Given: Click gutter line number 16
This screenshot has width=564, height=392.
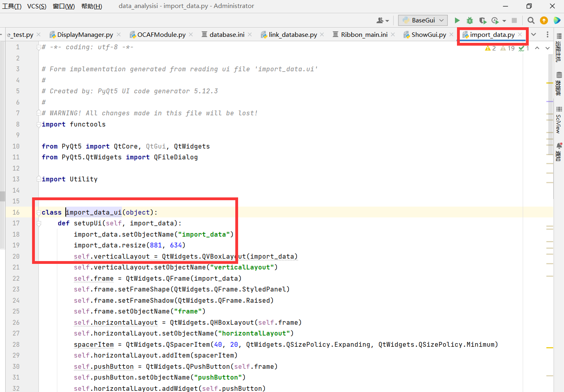Looking at the screenshot, I should [x=16, y=212].
